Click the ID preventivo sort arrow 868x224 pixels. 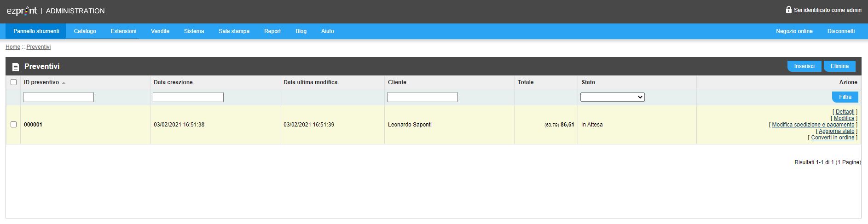[64, 83]
